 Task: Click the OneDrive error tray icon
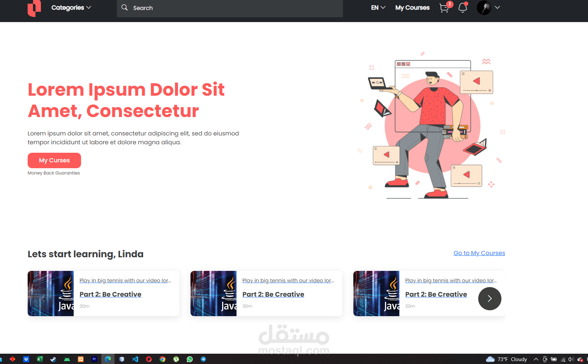[x=580, y=360]
